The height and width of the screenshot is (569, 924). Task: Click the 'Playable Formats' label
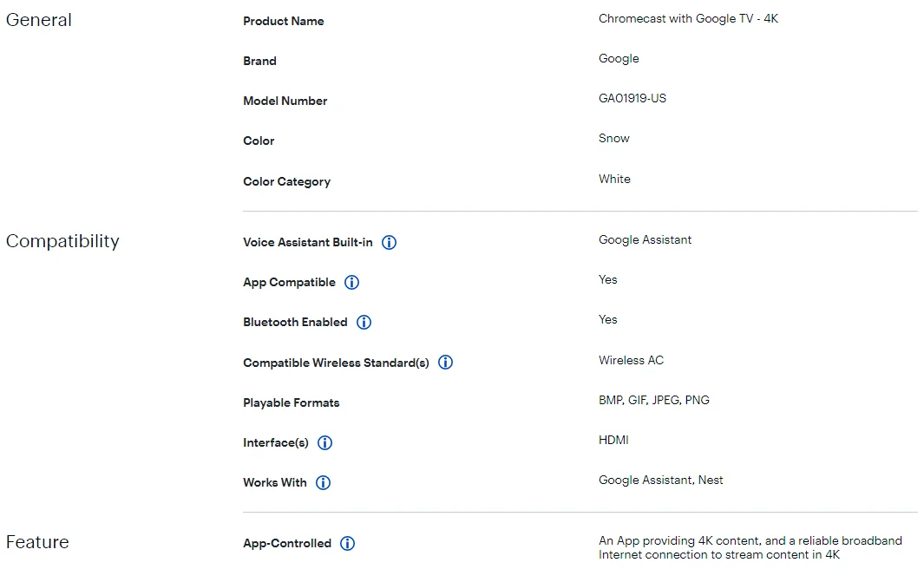[292, 402]
